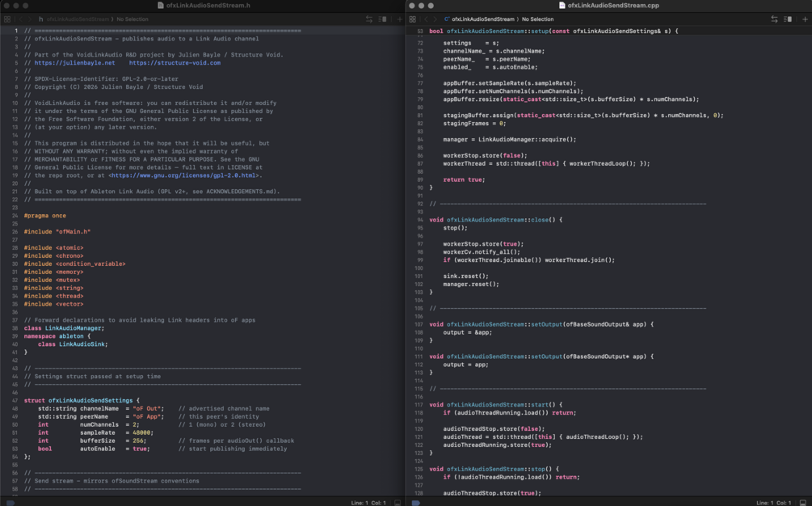This screenshot has height=506, width=812.
Task: Open 'No Selection' symbol menu in right window
Action: (537, 19)
